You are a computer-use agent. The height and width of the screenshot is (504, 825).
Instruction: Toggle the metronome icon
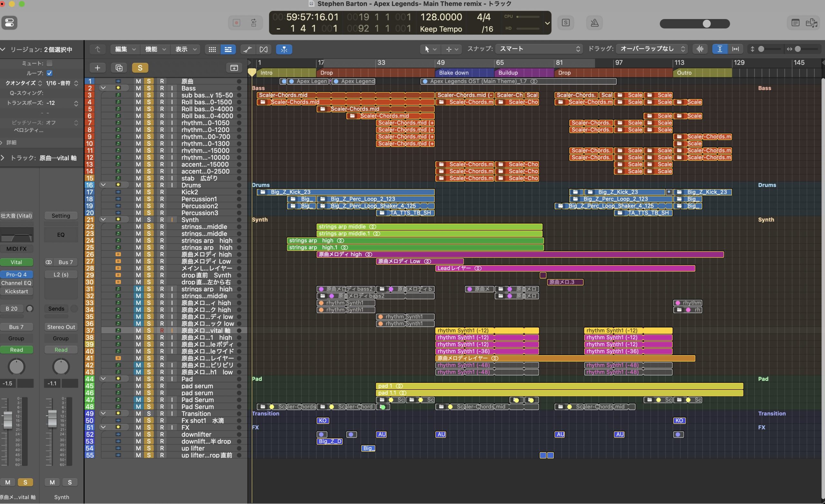pyautogui.click(x=594, y=23)
